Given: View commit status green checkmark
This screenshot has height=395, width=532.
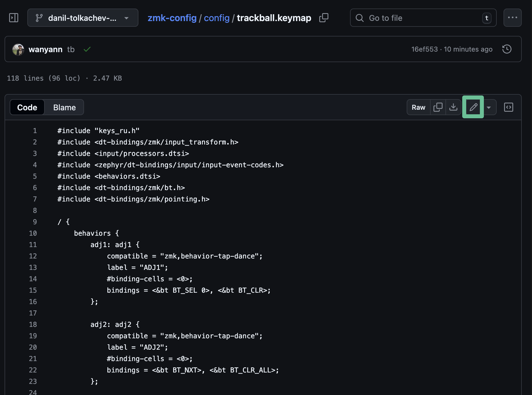Looking at the screenshot, I should [87, 49].
